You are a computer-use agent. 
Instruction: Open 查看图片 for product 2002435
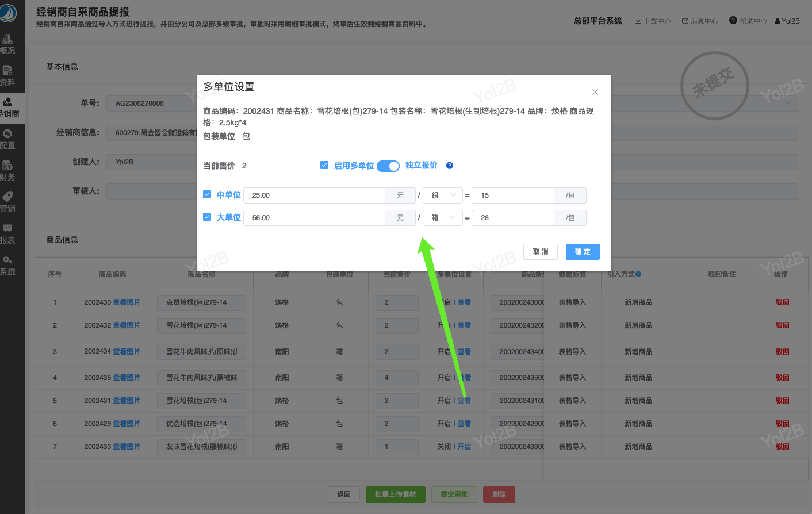pyautogui.click(x=127, y=378)
